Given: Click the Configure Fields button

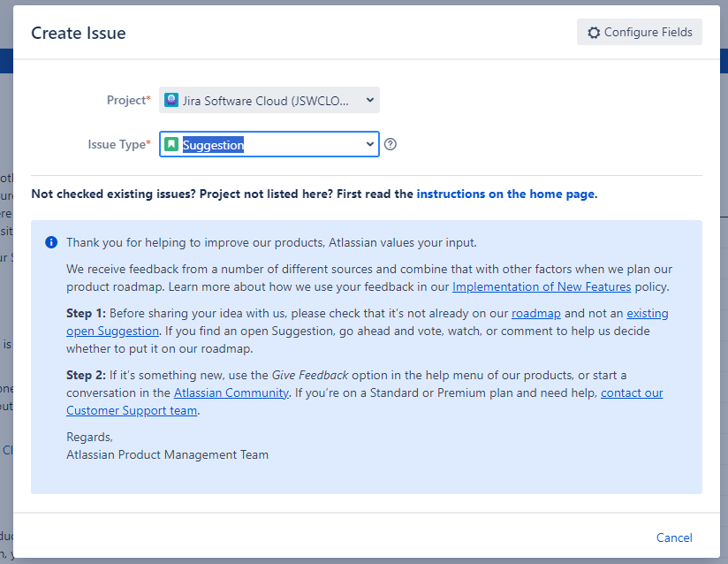Looking at the screenshot, I should click(640, 32).
